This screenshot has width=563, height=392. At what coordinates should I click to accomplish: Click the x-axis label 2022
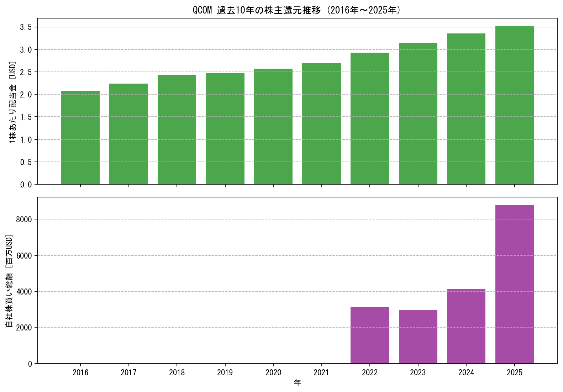[x=370, y=372]
